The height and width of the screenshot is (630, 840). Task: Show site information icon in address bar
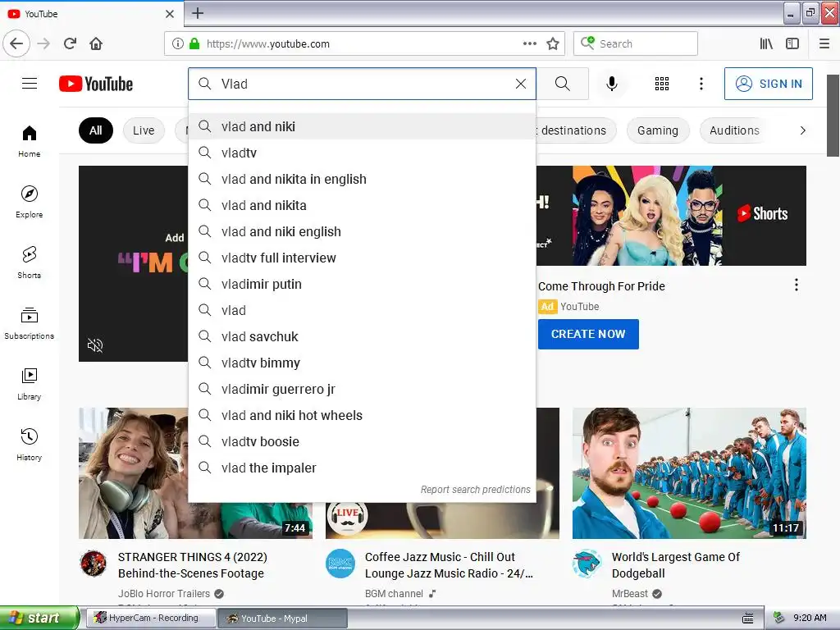tap(178, 43)
